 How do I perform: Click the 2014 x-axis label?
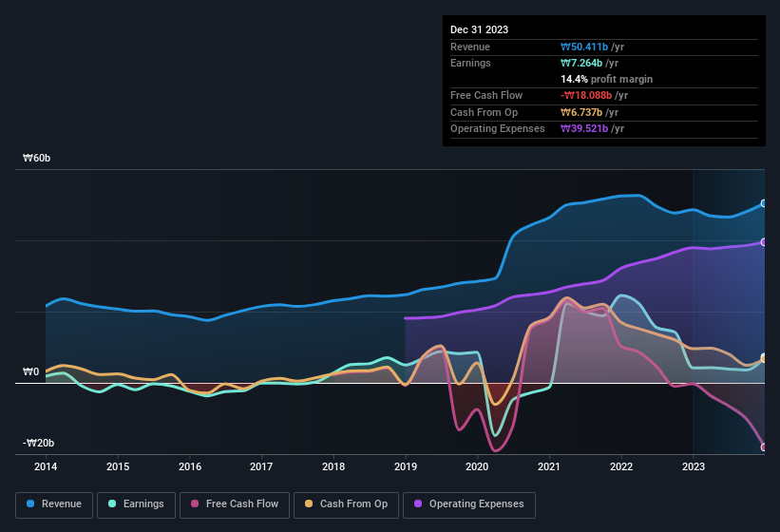[x=46, y=466]
